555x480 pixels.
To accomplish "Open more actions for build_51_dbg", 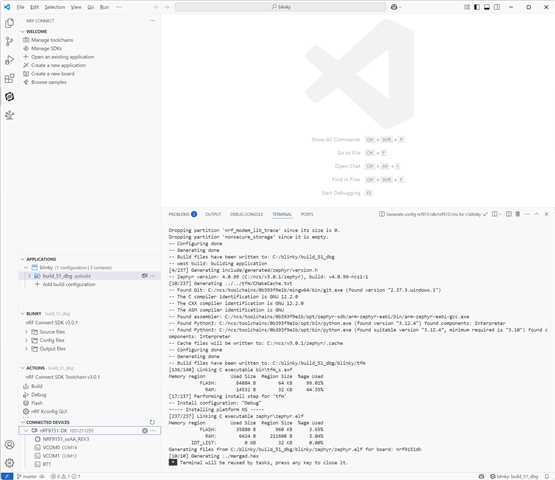I will click(x=153, y=276).
